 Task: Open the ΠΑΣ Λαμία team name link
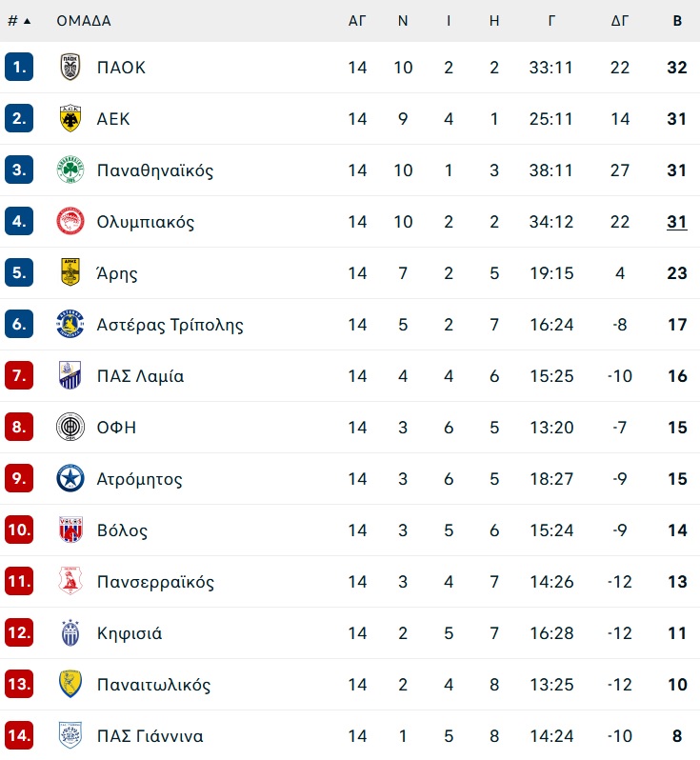point(141,375)
